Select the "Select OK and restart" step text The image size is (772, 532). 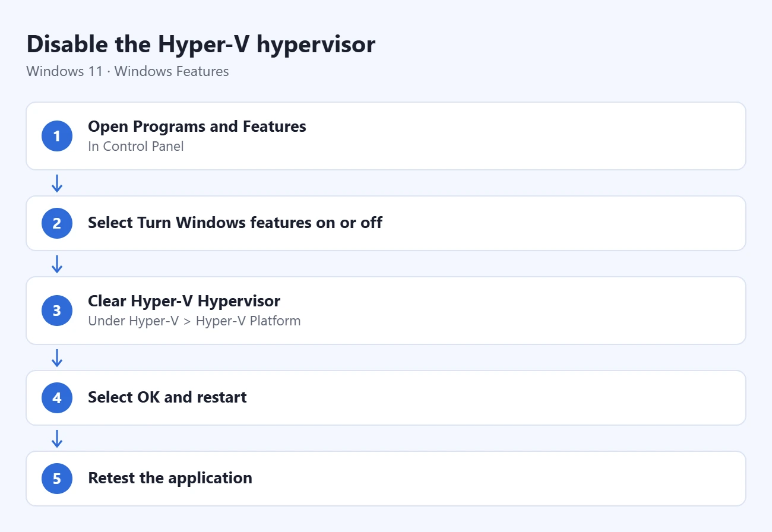coord(167,397)
